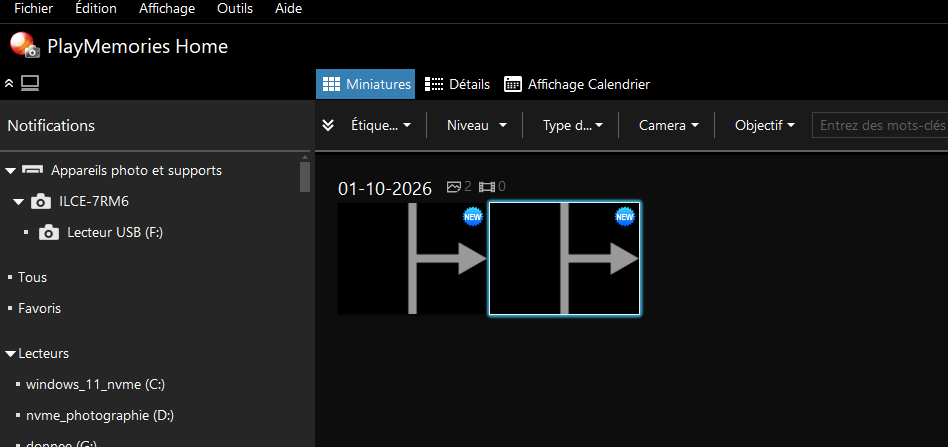
Task: Select Tous in the sidebar
Action: coord(33,278)
